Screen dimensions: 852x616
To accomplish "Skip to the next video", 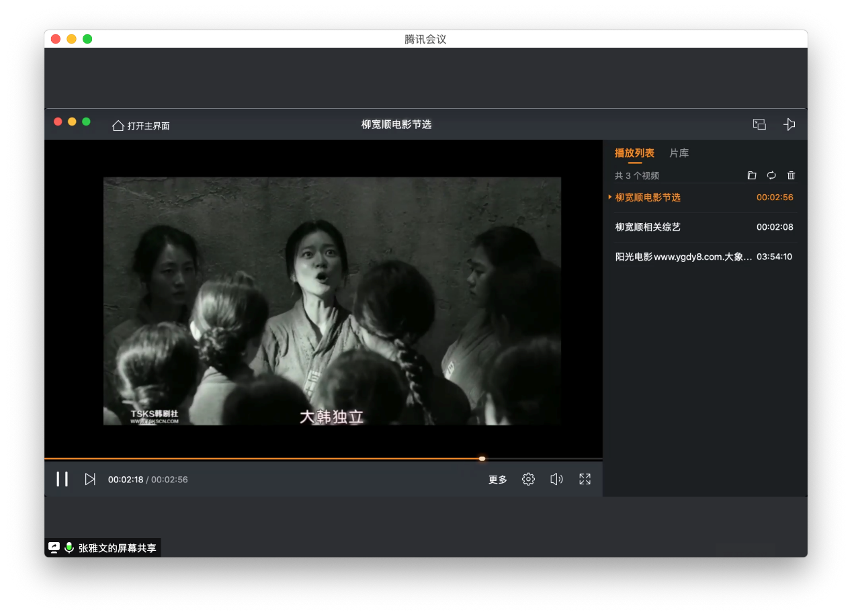I will tap(90, 479).
